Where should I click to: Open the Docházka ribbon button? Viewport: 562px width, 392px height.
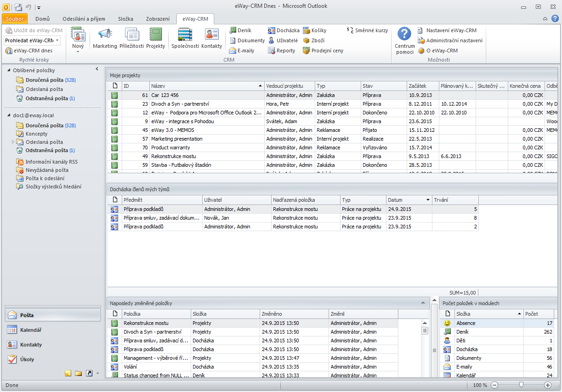[284, 30]
